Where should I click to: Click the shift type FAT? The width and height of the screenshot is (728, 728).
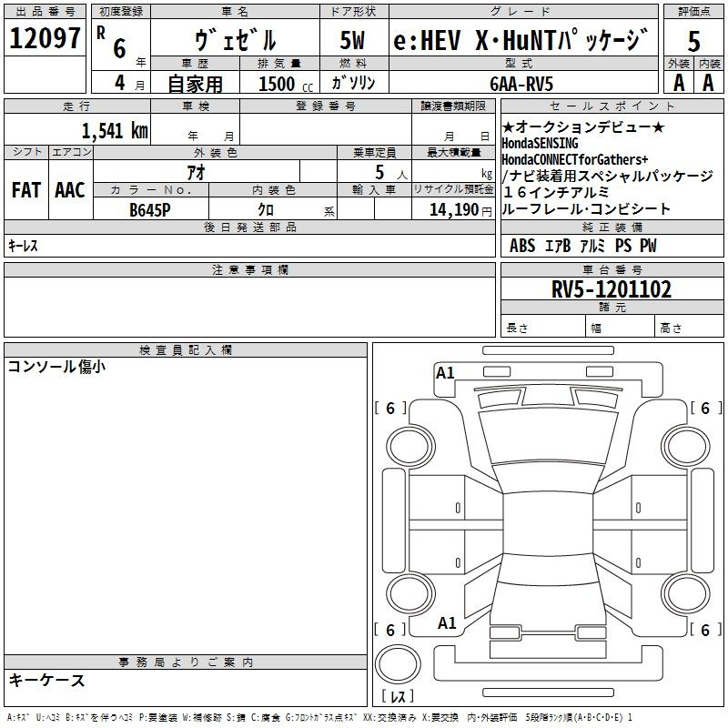pos(26,190)
